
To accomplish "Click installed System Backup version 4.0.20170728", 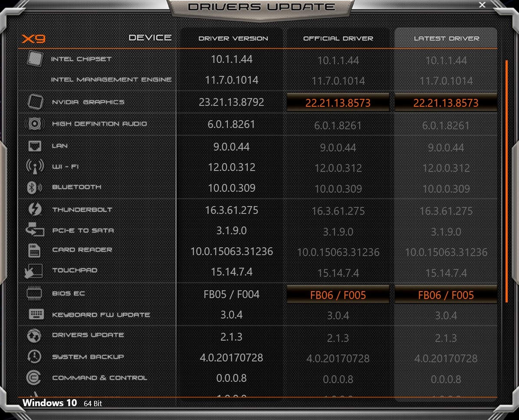I will click(x=231, y=358).
